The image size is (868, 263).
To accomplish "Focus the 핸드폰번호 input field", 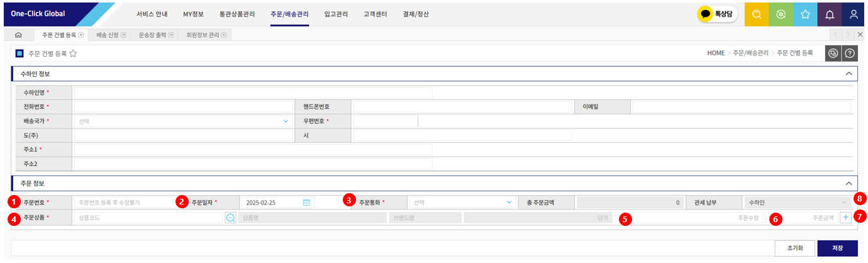I will pos(462,107).
